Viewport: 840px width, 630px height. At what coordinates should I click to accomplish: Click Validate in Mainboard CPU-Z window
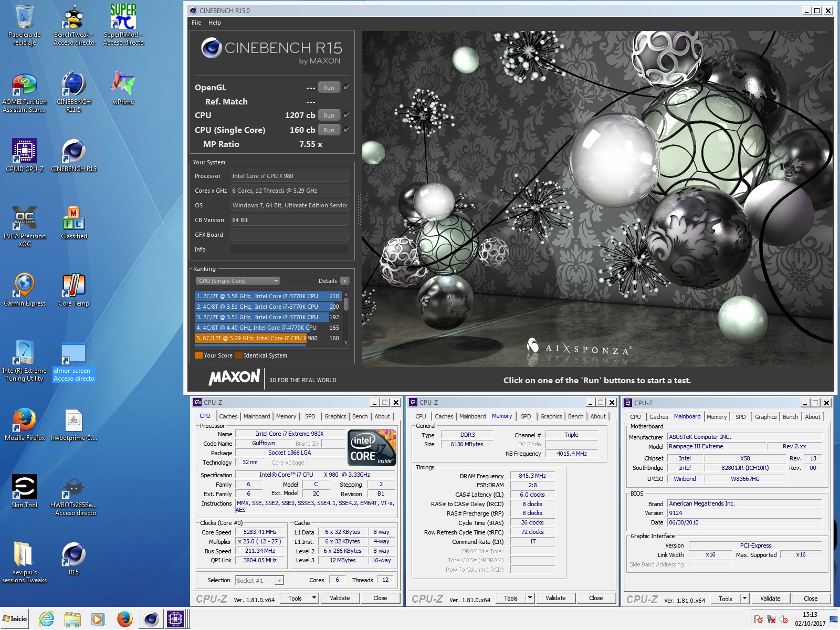[770, 598]
